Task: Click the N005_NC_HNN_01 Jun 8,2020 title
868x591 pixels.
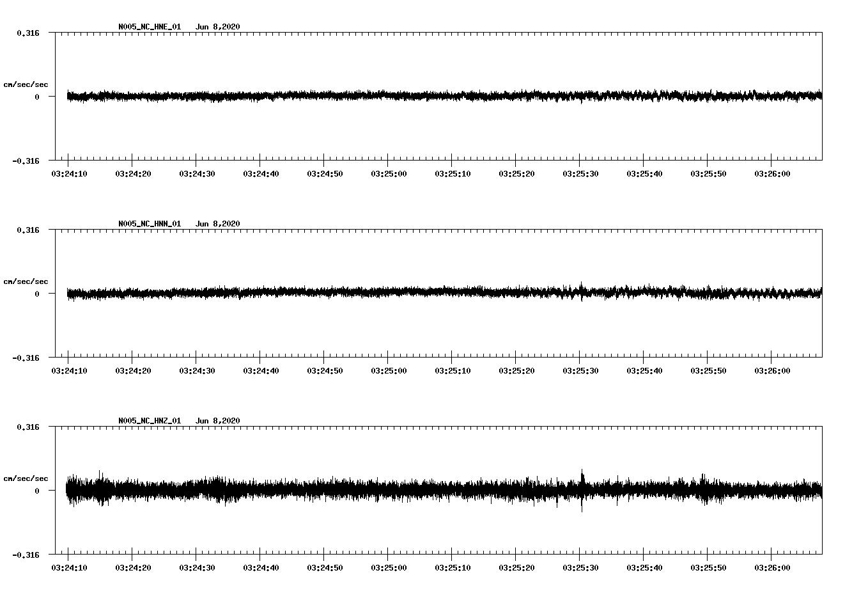Action: (179, 224)
